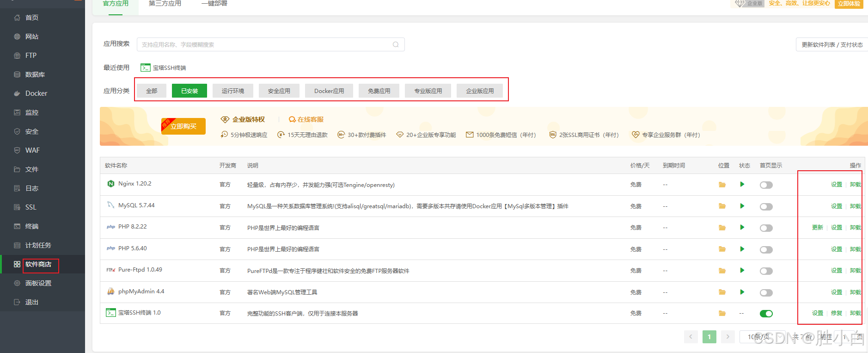
Task: Switch to 官方应用 tab
Action: (x=116, y=4)
